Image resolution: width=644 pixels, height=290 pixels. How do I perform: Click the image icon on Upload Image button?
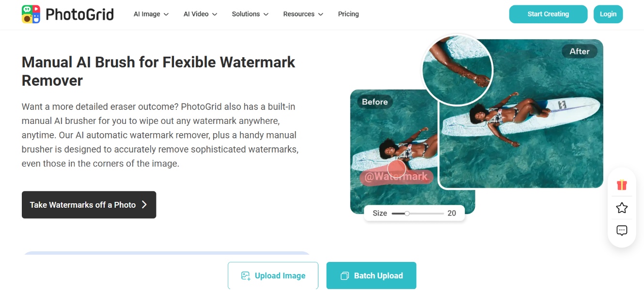click(x=246, y=276)
